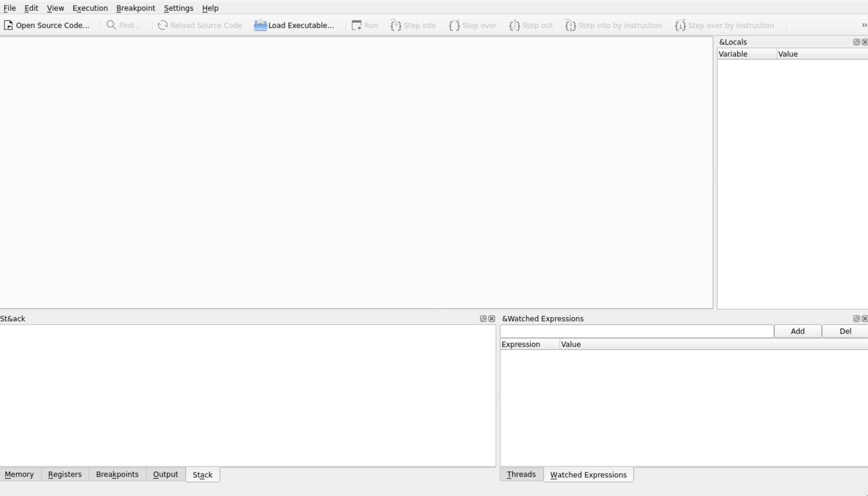Close the Watched Expressions panel
The image size is (868, 496).
pyautogui.click(x=865, y=319)
